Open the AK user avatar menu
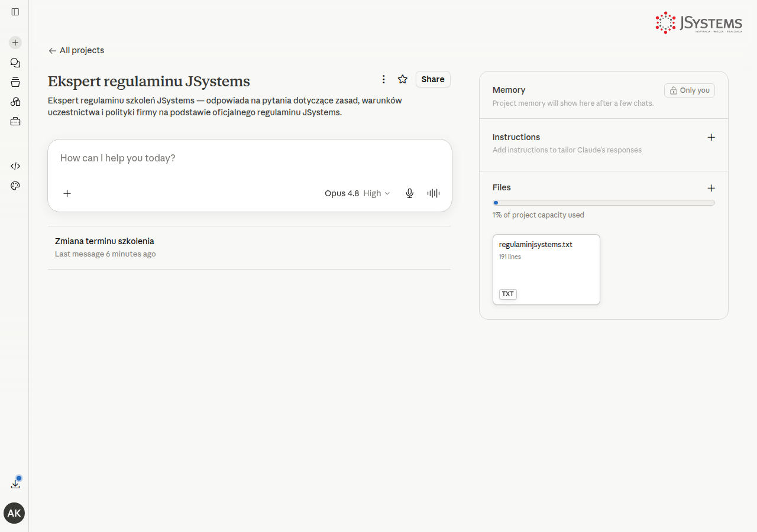The height and width of the screenshot is (532, 757). [14, 513]
